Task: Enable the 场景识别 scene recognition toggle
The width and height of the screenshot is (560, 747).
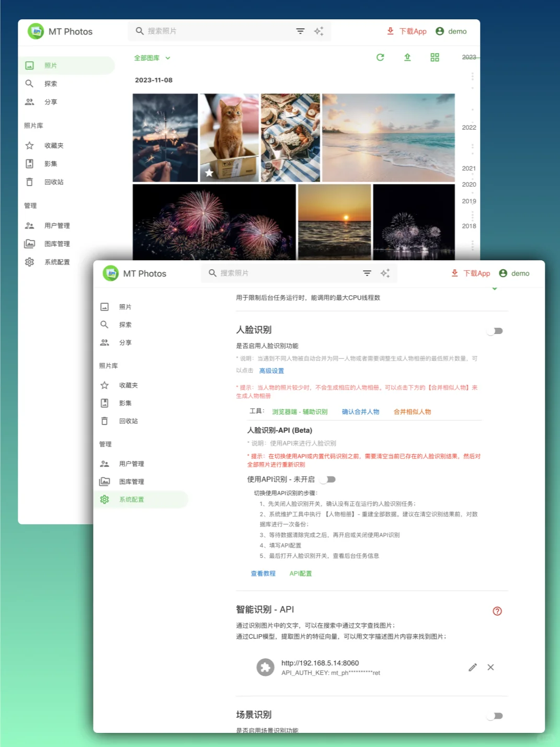Action: (494, 715)
